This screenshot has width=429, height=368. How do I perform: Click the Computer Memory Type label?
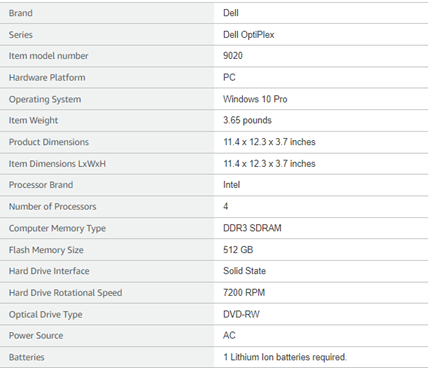point(57,228)
